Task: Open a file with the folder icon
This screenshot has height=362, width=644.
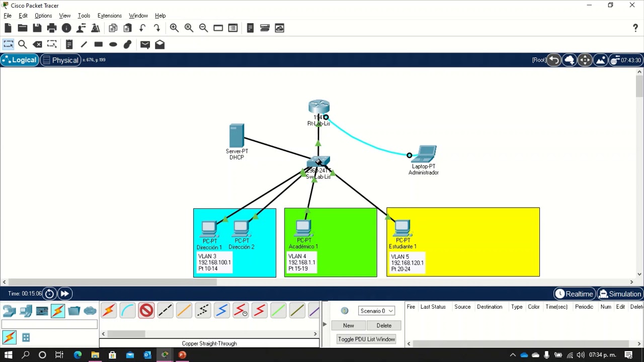Action: (23, 28)
